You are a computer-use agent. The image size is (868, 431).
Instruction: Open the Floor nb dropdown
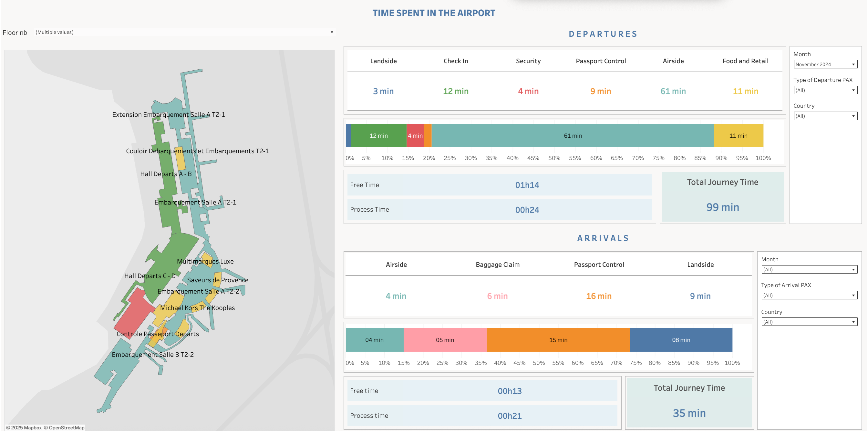[x=185, y=32]
